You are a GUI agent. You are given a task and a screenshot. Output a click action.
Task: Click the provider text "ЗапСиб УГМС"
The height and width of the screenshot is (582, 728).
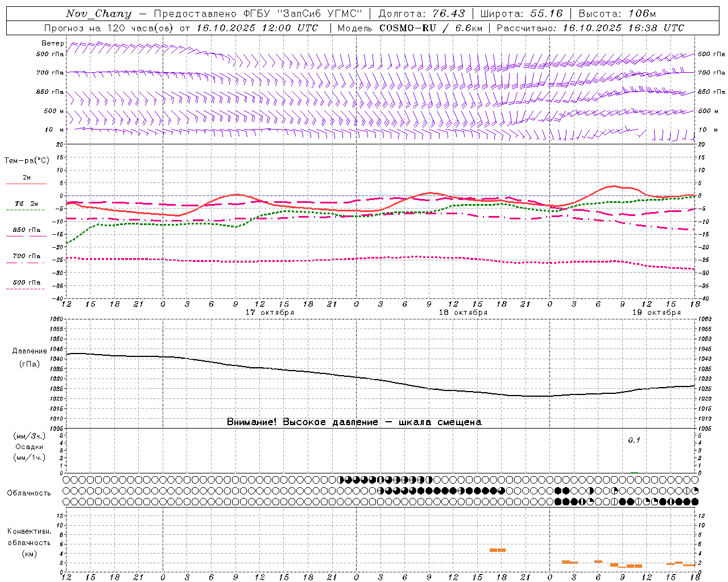(x=319, y=14)
